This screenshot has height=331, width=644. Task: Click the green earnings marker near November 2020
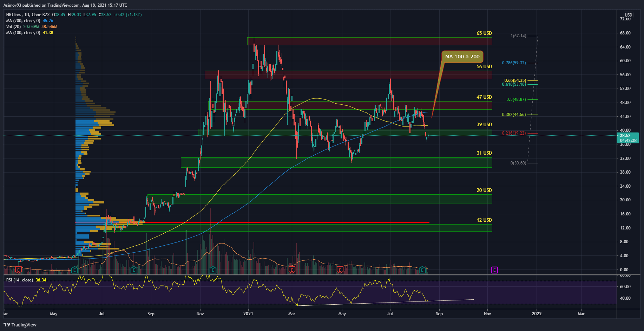pos(213,270)
